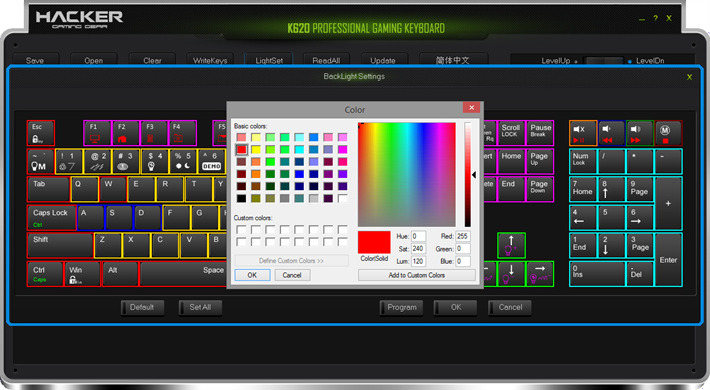
Task: Click the volume down rewind media key
Action: click(611, 133)
